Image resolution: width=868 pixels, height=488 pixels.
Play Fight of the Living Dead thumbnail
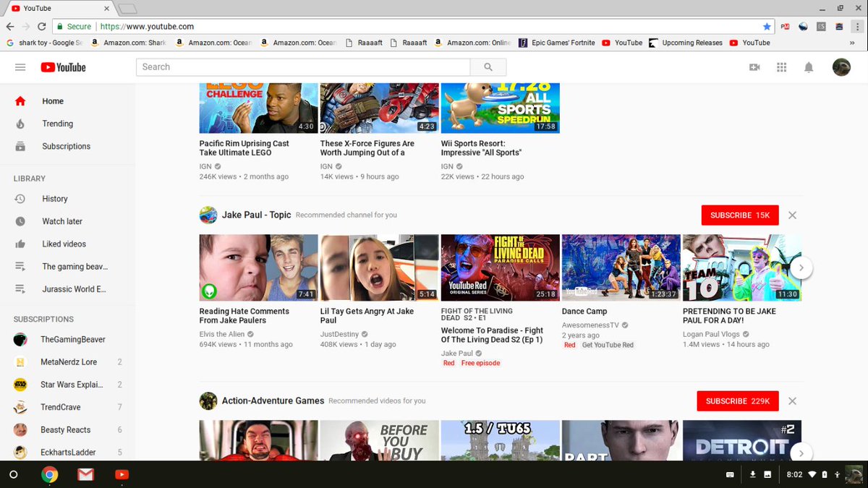[x=500, y=267]
